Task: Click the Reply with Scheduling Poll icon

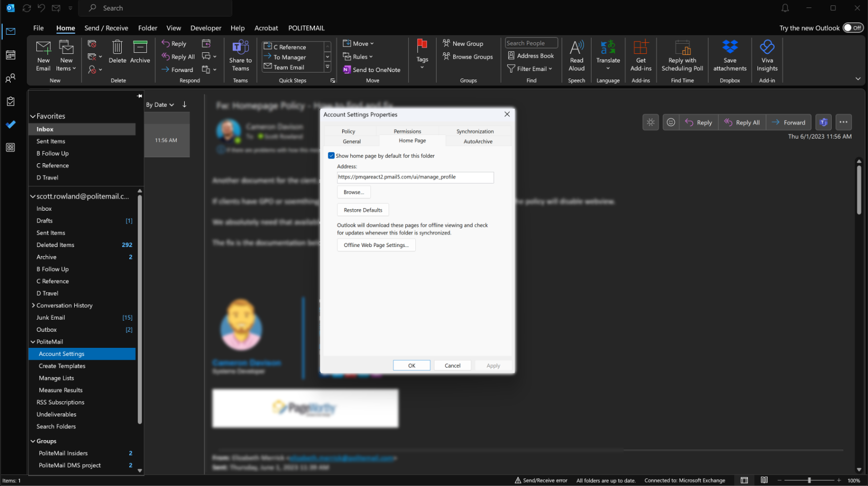Action: pyautogui.click(x=683, y=47)
